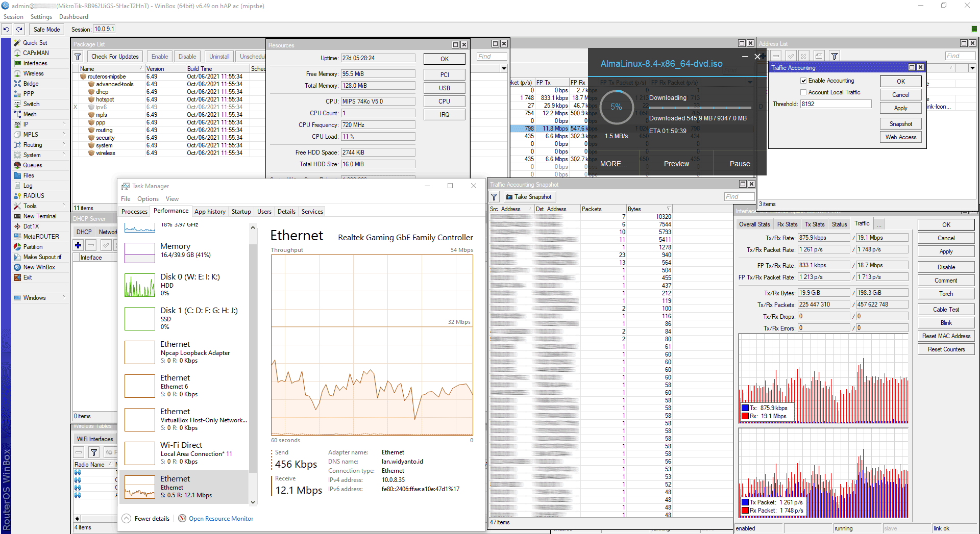This screenshot has height=534, width=980.
Task: Click the undo arrow in the WinBox toolbar
Action: point(6,29)
